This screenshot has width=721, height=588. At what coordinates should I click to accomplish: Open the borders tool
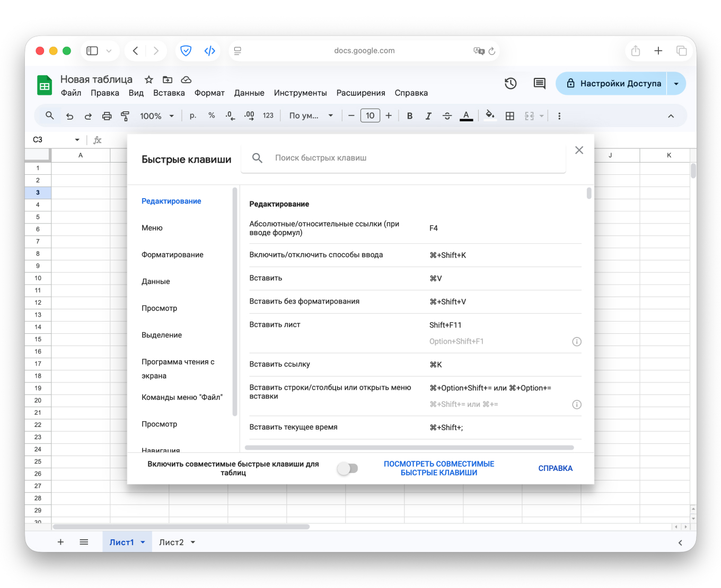coord(509,116)
